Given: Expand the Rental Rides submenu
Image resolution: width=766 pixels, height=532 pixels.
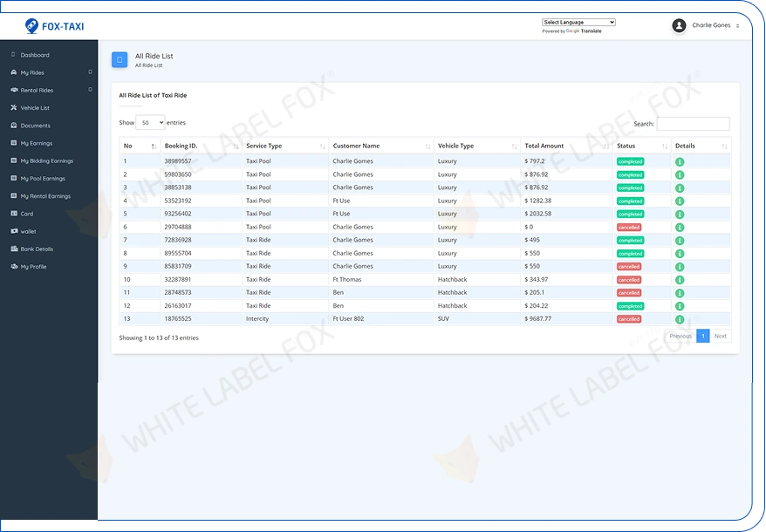Looking at the screenshot, I should (90, 90).
